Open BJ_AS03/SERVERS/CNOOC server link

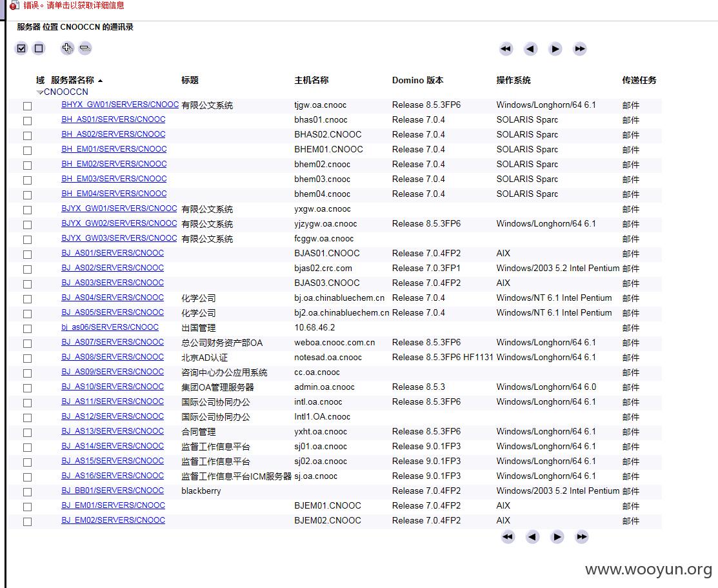(x=113, y=282)
